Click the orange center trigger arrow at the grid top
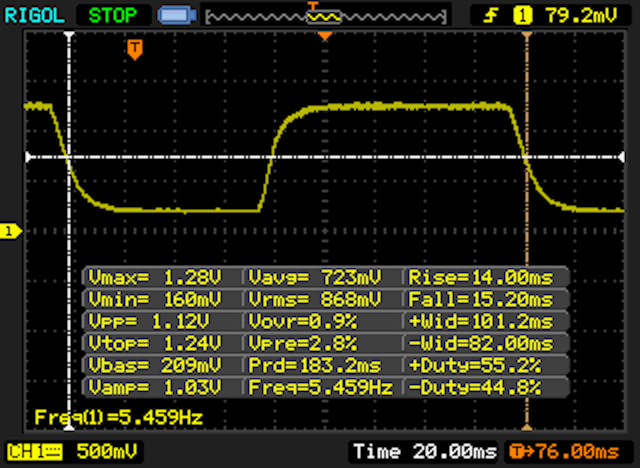Screen dimensions: 640x468 point(325,36)
